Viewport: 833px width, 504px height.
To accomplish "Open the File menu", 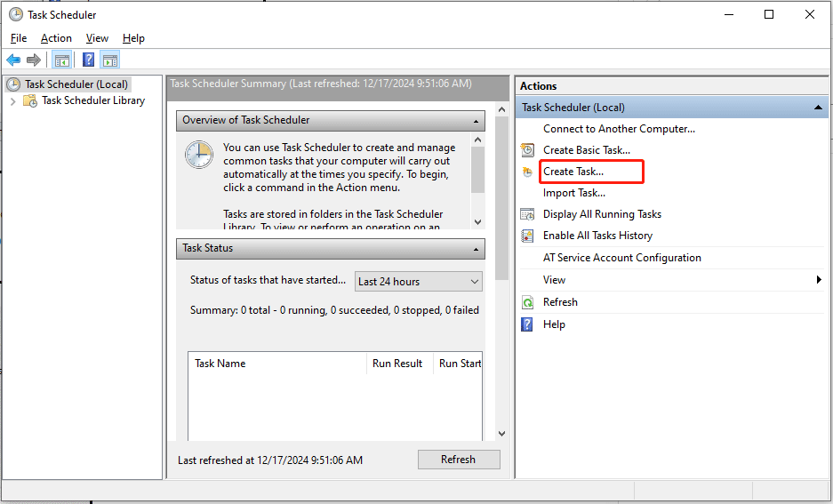I will pyautogui.click(x=19, y=38).
